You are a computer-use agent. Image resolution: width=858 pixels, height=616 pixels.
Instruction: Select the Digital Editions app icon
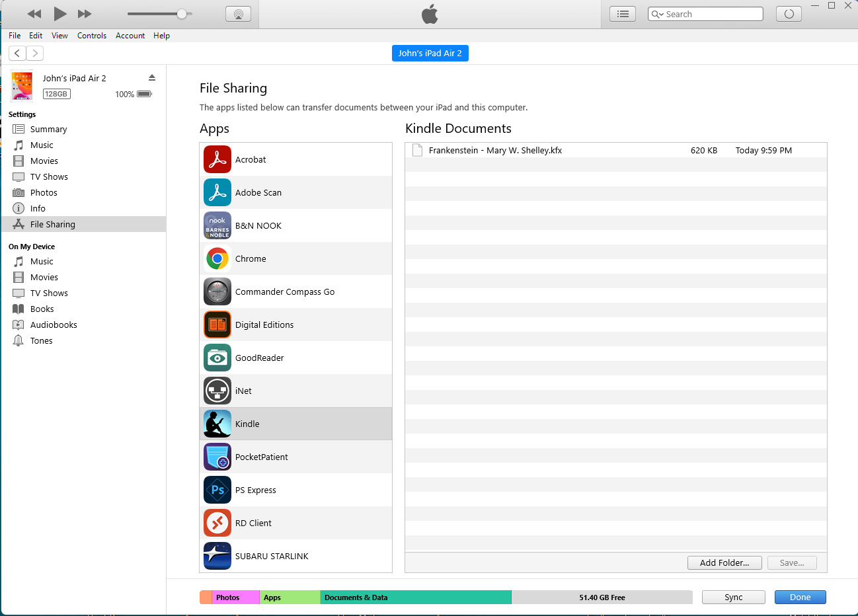coord(217,325)
